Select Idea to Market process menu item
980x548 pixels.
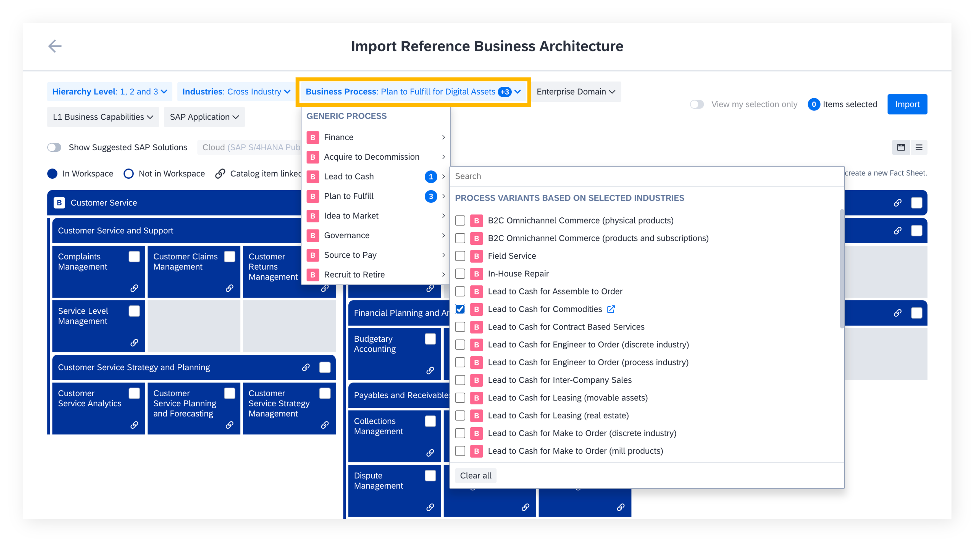(375, 216)
